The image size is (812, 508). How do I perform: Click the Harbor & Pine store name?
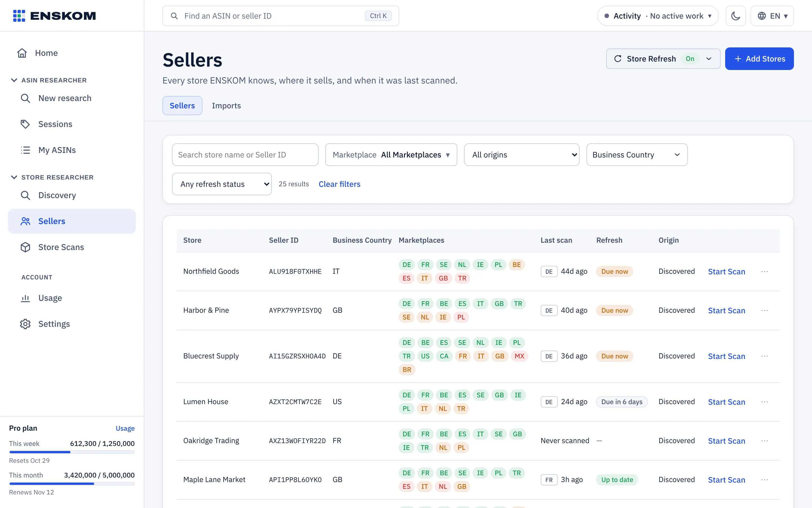(206, 310)
